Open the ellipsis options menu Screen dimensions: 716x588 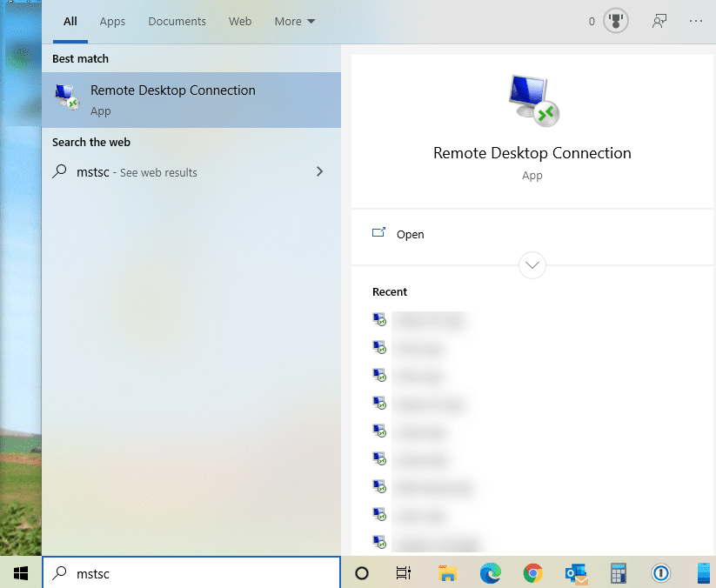pyautogui.click(x=695, y=20)
